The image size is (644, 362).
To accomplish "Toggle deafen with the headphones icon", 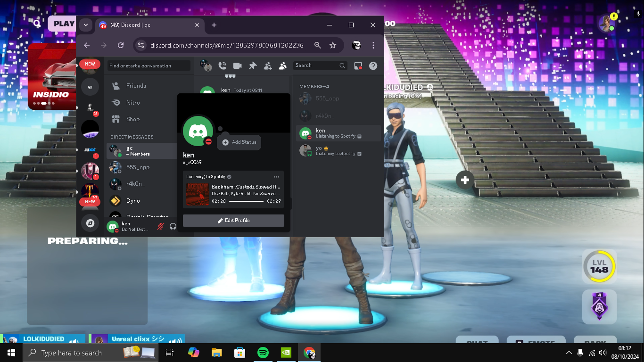I will click(173, 226).
